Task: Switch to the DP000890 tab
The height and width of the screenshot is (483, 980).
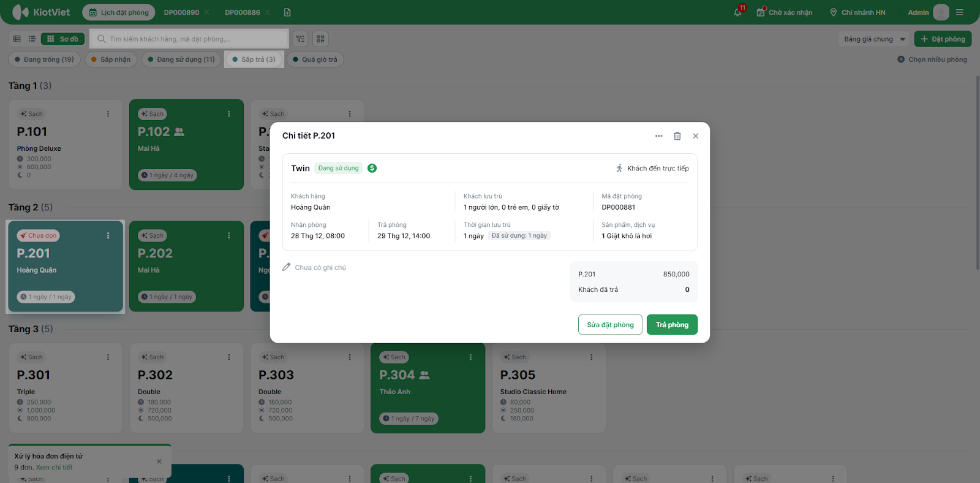Action: (181, 12)
